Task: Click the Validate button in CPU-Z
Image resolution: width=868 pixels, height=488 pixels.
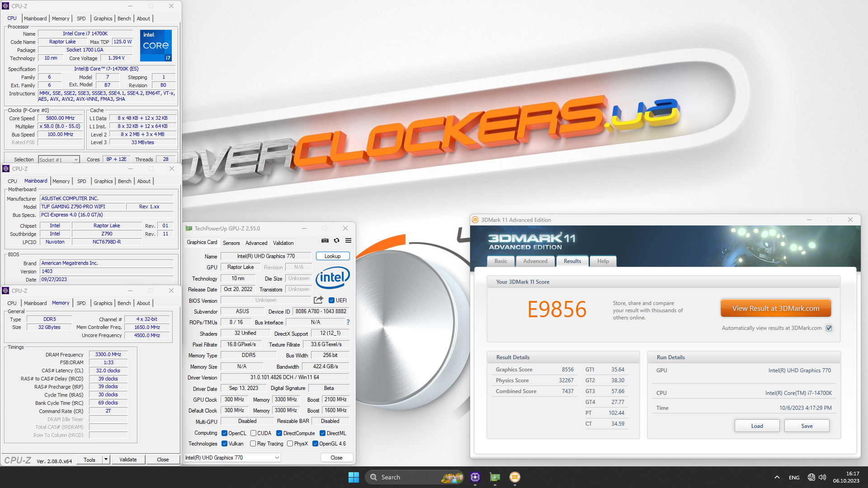Action: [128, 460]
